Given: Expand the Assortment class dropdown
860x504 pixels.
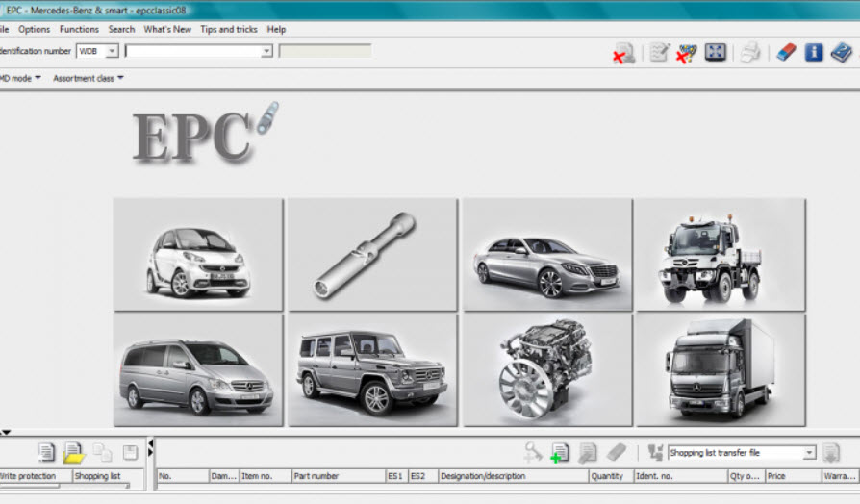Looking at the screenshot, I should click(89, 78).
